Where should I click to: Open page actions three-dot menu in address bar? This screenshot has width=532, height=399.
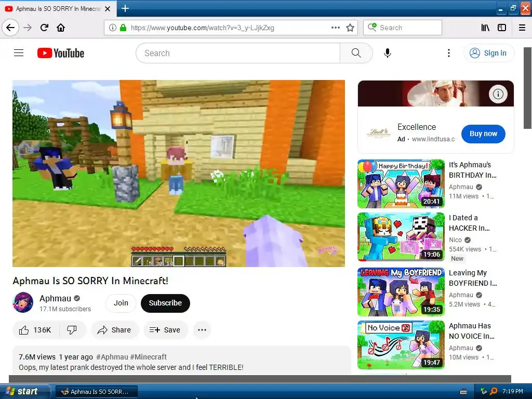(x=336, y=28)
